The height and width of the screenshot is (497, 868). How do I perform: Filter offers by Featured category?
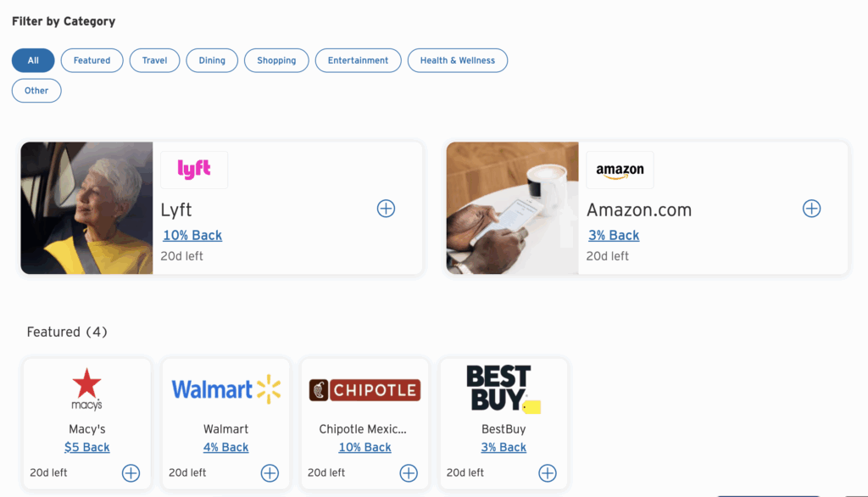click(x=92, y=60)
